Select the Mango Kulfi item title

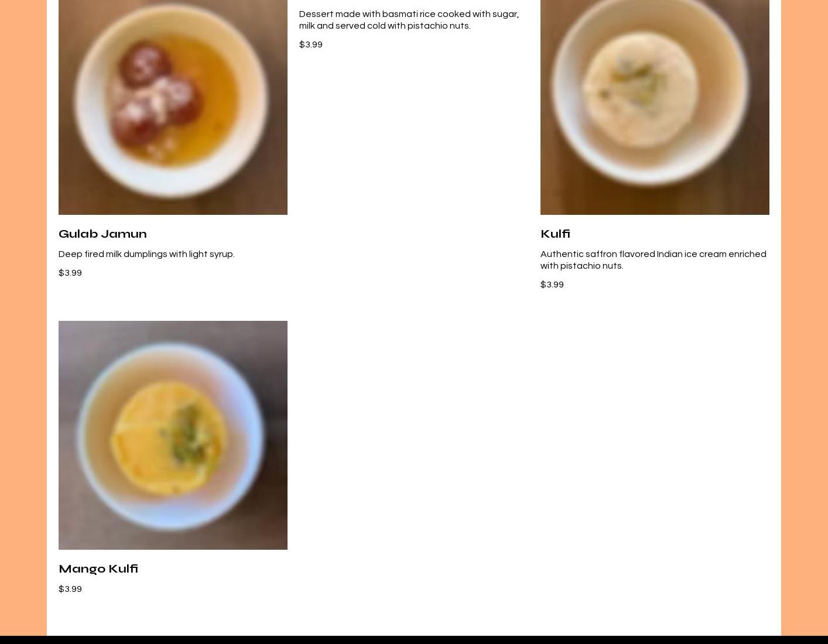(x=98, y=568)
